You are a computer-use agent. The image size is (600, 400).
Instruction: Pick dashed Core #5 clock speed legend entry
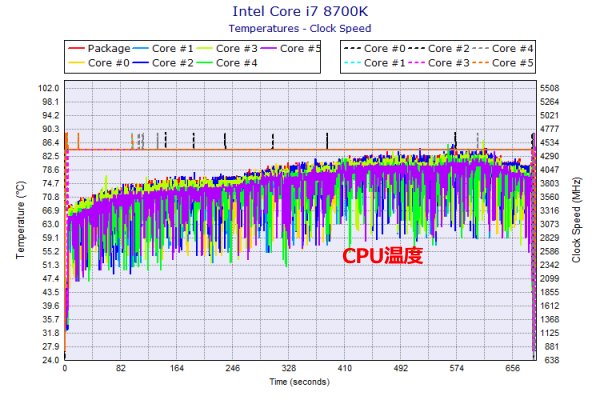pyautogui.click(x=502, y=63)
